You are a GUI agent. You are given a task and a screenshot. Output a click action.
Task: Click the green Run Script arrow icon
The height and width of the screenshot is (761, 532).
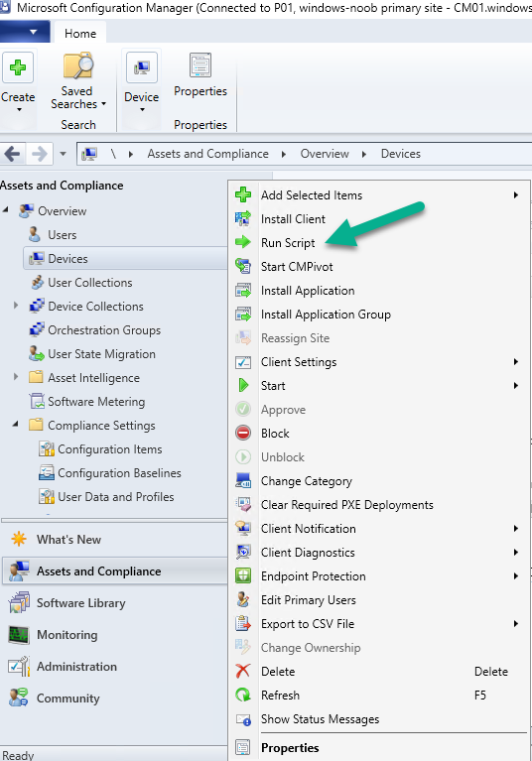pos(243,242)
